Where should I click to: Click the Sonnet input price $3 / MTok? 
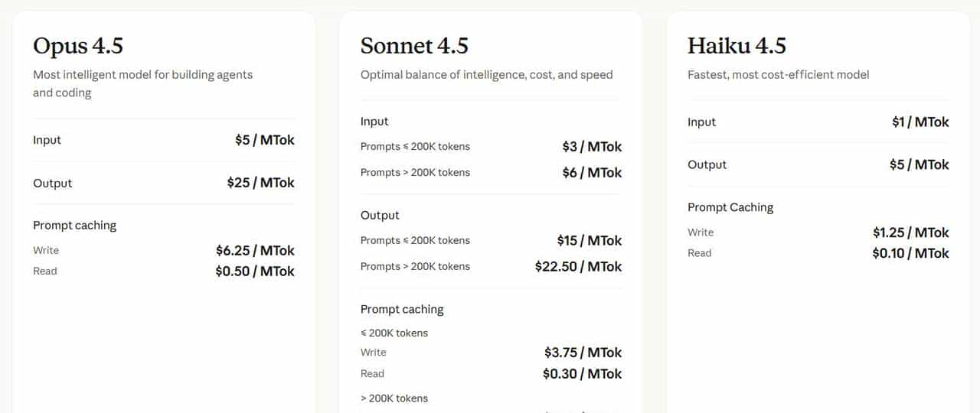coord(592,146)
